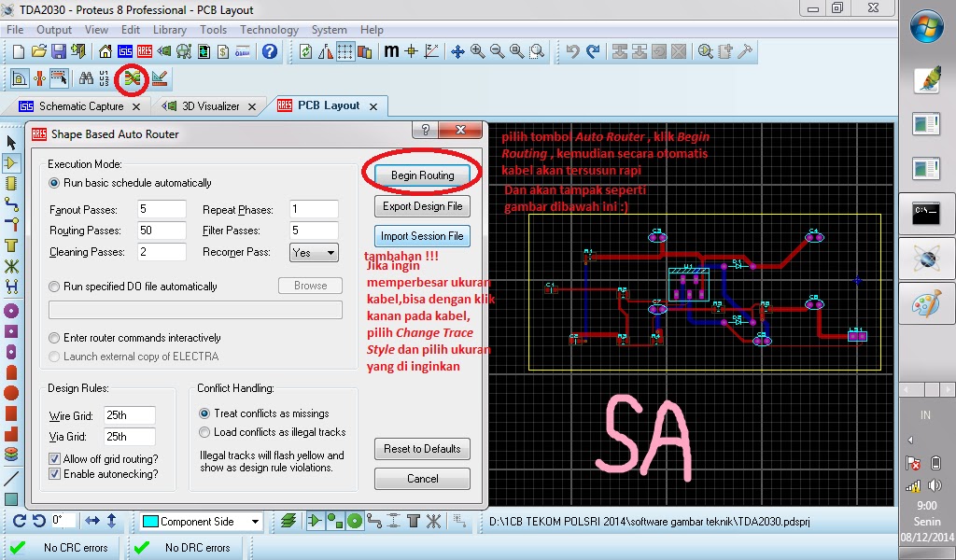Open the Bill of Materials dollar icon
Image resolution: width=956 pixels, height=560 pixels.
pos(223,51)
